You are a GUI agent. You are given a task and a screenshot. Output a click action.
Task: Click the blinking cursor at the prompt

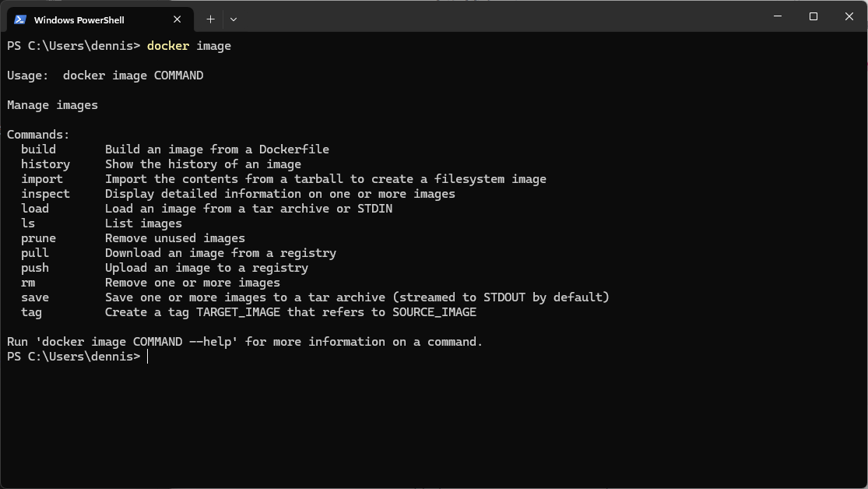146,356
